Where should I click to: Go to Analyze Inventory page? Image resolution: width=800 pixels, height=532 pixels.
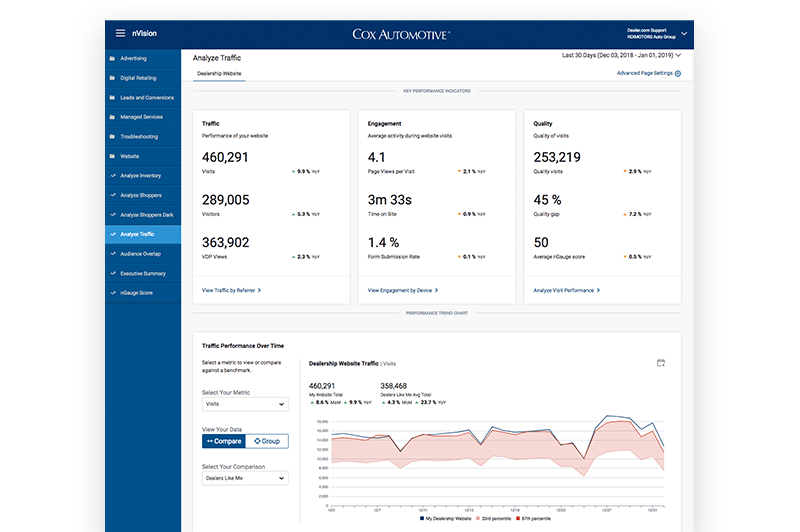coord(143,175)
